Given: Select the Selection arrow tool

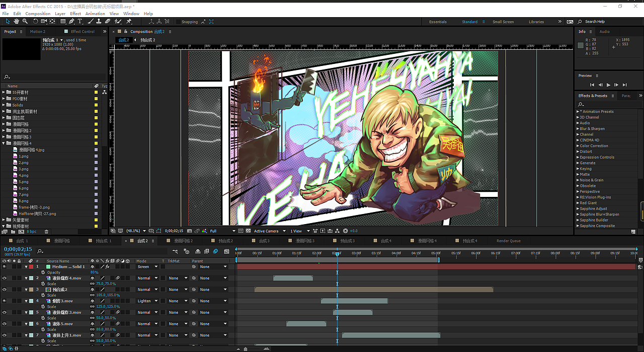Looking at the screenshot, I should 8,22.
